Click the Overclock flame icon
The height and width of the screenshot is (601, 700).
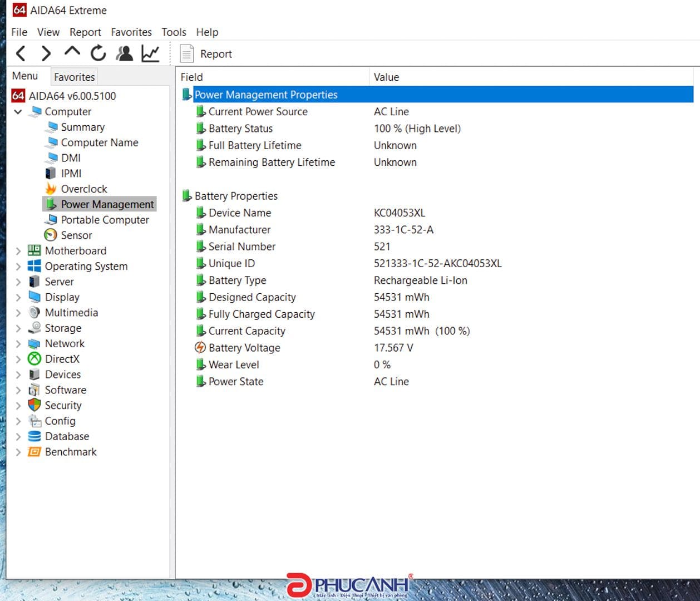(51, 189)
